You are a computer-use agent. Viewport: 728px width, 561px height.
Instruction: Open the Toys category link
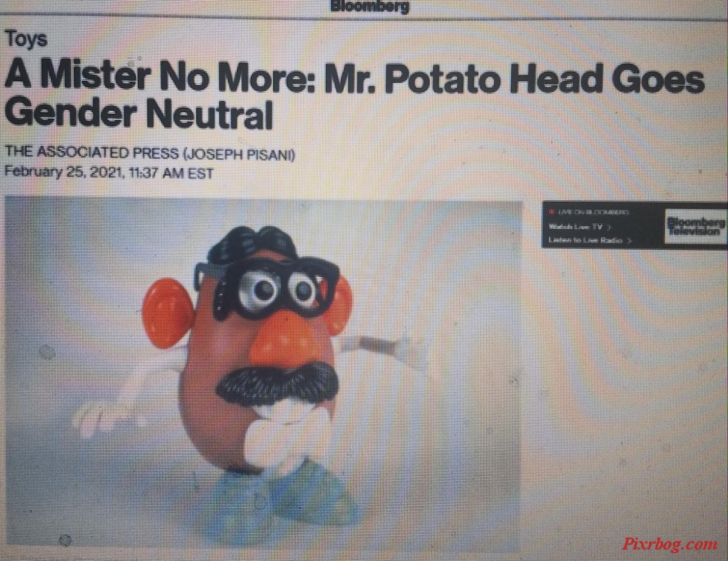26,39
